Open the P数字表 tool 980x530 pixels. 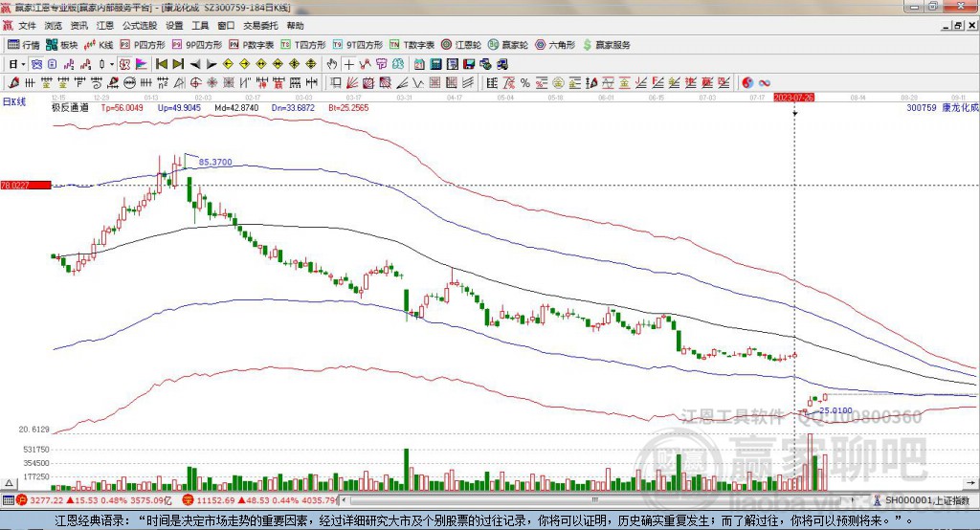tap(252, 45)
